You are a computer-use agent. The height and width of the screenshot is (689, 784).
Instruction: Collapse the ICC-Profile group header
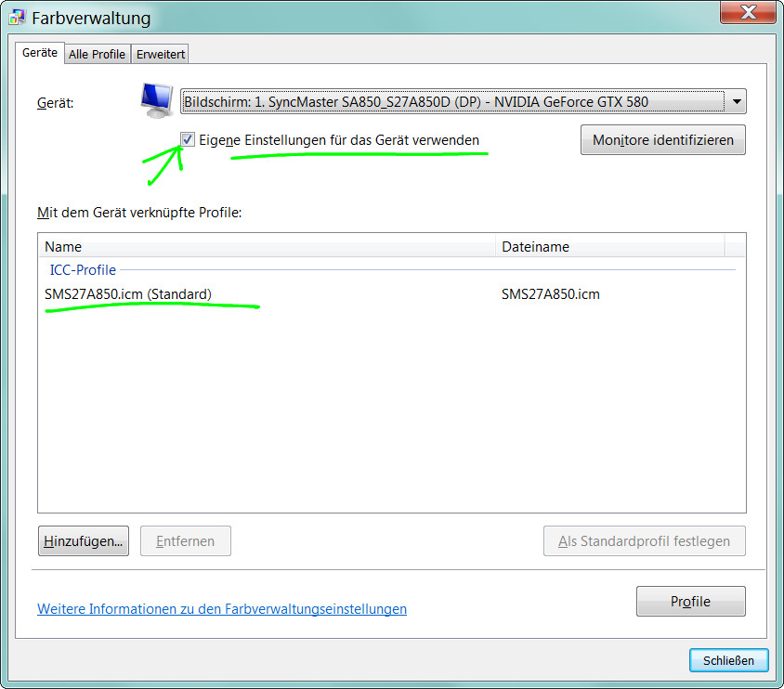(x=83, y=270)
